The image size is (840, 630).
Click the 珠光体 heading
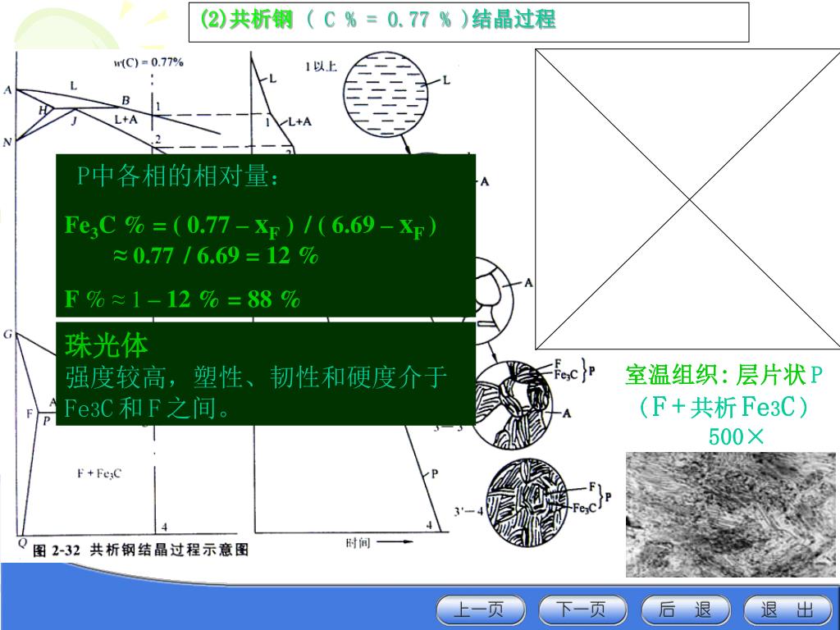click(106, 345)
